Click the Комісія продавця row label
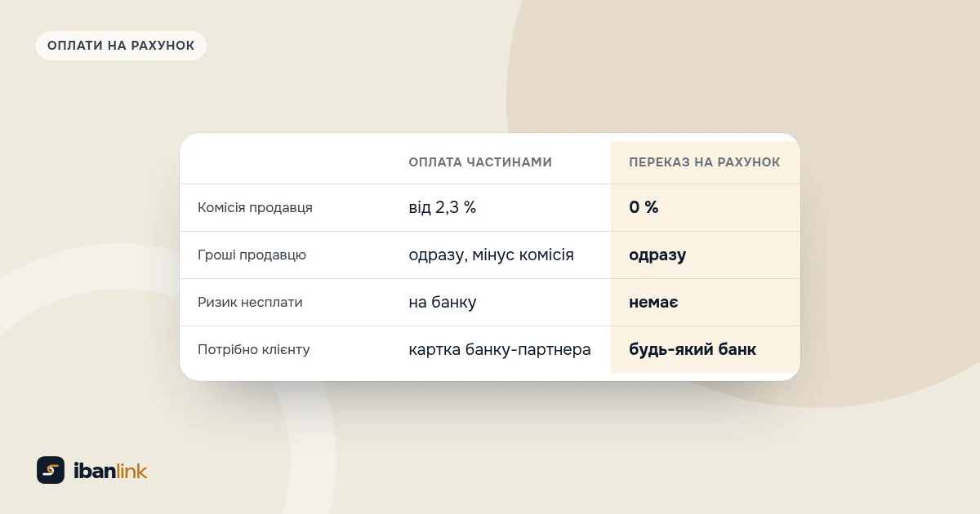The width and height of the screenshot is (980, 514). pyautogui.click(x=255, y=207)
